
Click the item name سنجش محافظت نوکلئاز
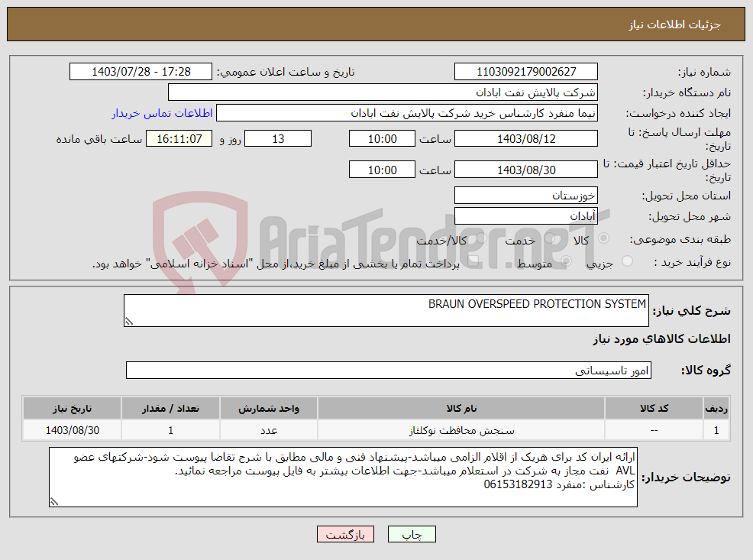pos(461,430)
